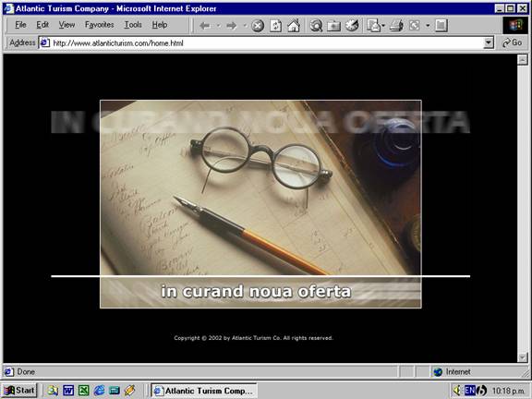Refresh the current page
The height and width of the screenshot is (399, 532).
(x=275, y=26)
